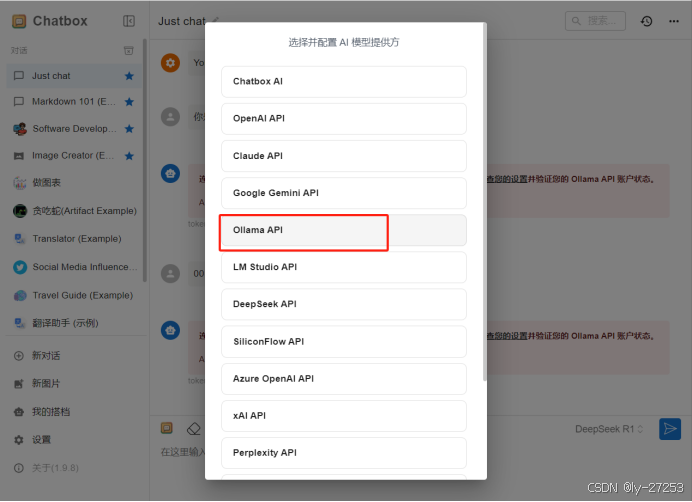Viewport: 692px width, 502px height.
Task: Click the 新对话 plus icon
Action: tap(19, 356)
